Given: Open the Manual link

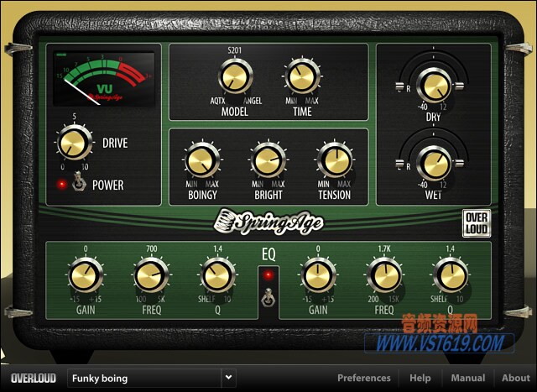Looking at the screenshot, I should pyautogui.click(x=467, y=378).
